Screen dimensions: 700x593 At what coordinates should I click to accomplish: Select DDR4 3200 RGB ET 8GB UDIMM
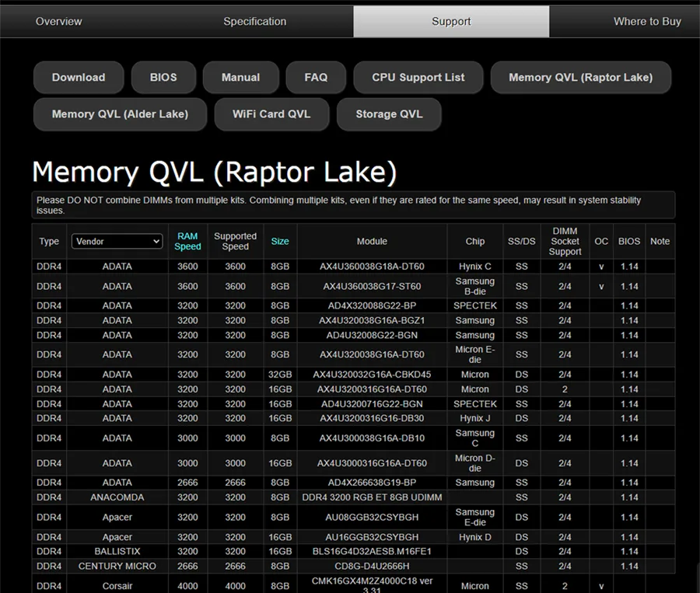pyautogui.click(x=372, y=497)
